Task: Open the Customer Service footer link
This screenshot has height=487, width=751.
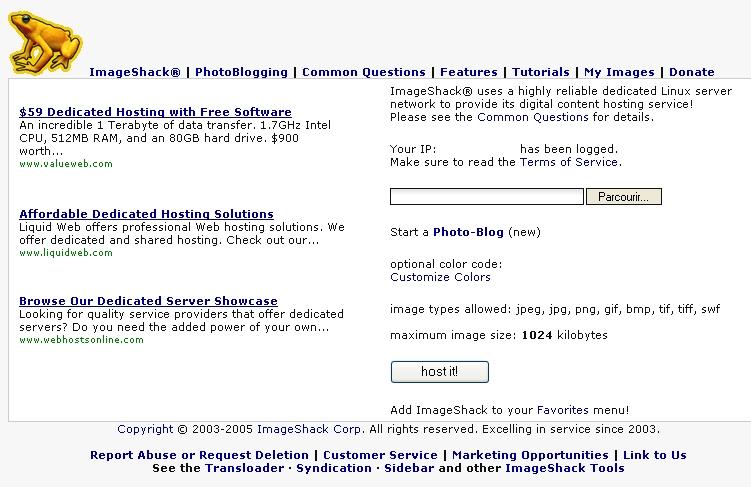Action: tap(380, 455)
